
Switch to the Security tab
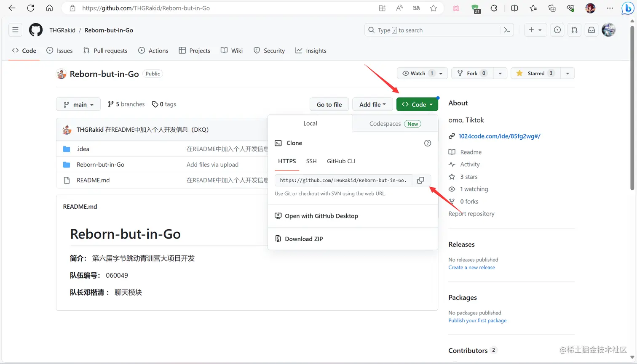[269, 50]
